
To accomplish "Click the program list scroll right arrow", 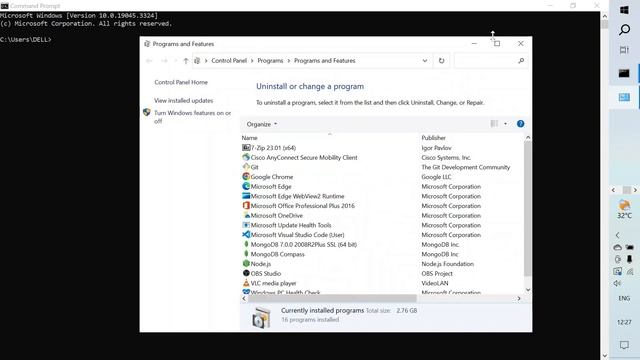I will click(x=519, y=298).
